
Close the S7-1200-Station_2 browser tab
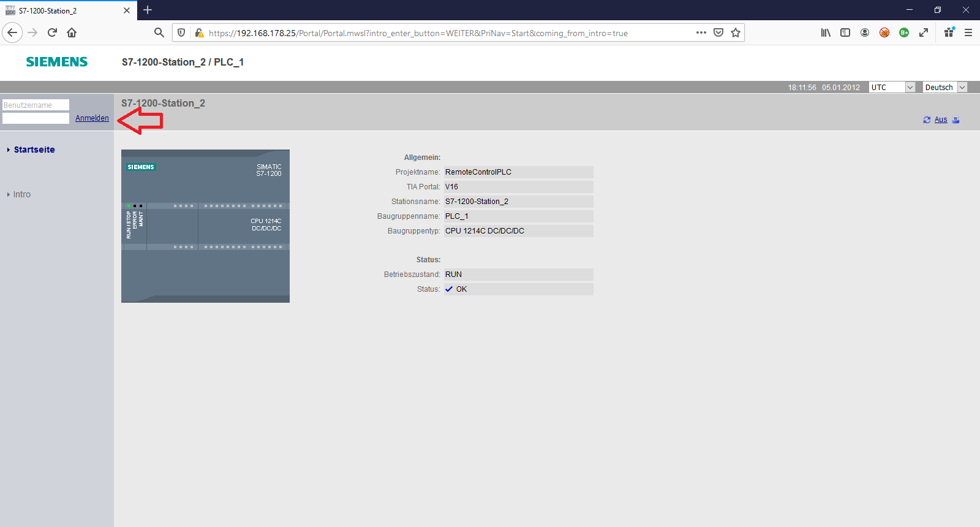[x=127, y=10]
